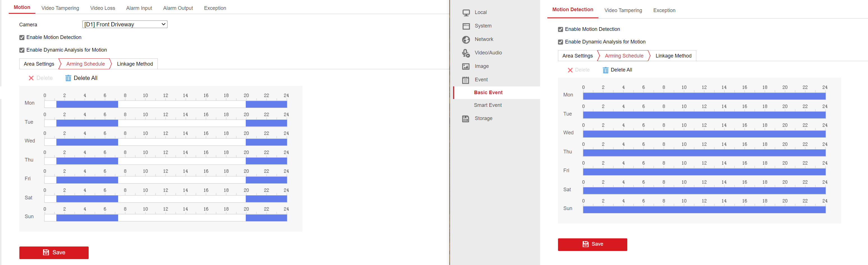Screen dimensions: 868x265
Task: Open the Image settings picture icon
Action: 466,67
